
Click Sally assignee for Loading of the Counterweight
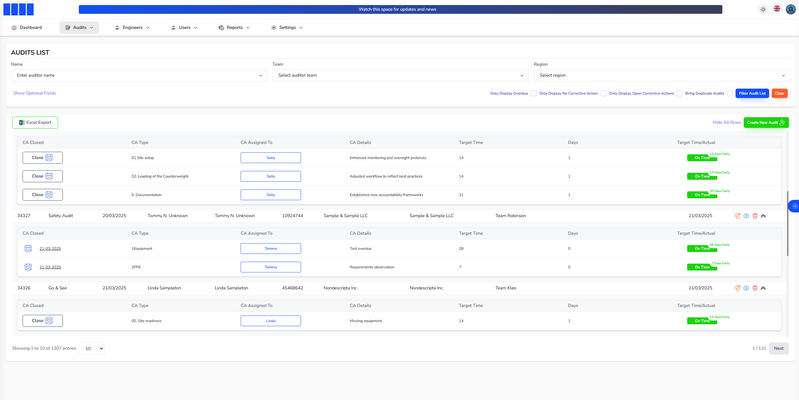point(271,176)
